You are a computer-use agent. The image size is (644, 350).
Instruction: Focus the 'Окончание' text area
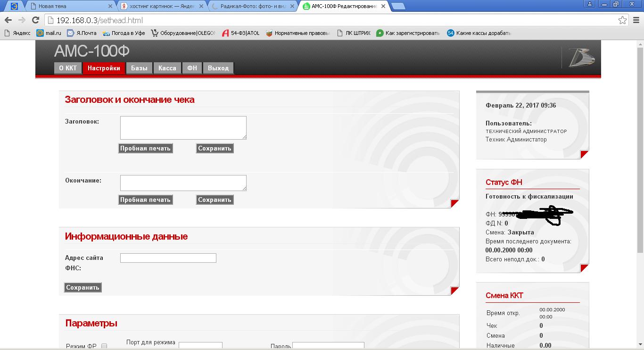(183, 183)
